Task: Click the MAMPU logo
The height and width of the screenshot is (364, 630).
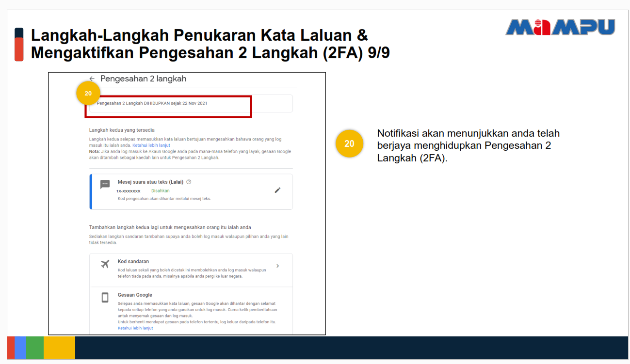Action: (560, 27)
